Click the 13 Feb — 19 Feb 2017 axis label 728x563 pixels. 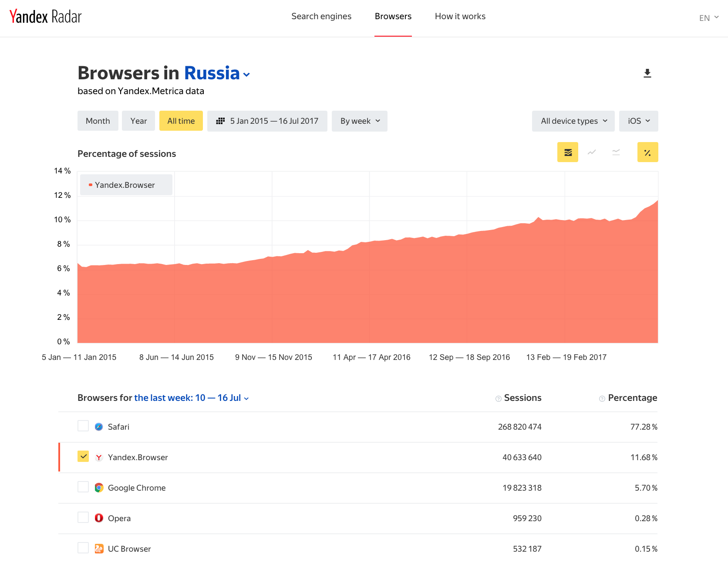(566, 357)
